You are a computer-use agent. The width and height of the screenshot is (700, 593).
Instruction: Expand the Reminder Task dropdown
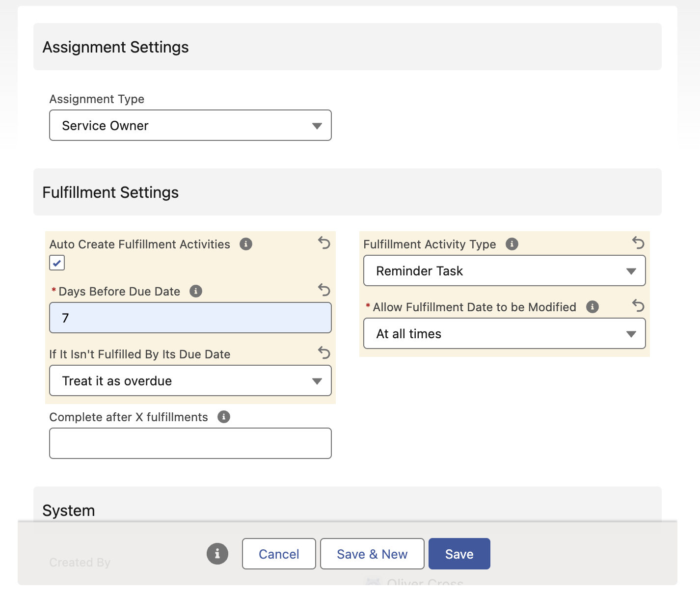(505, 270)
